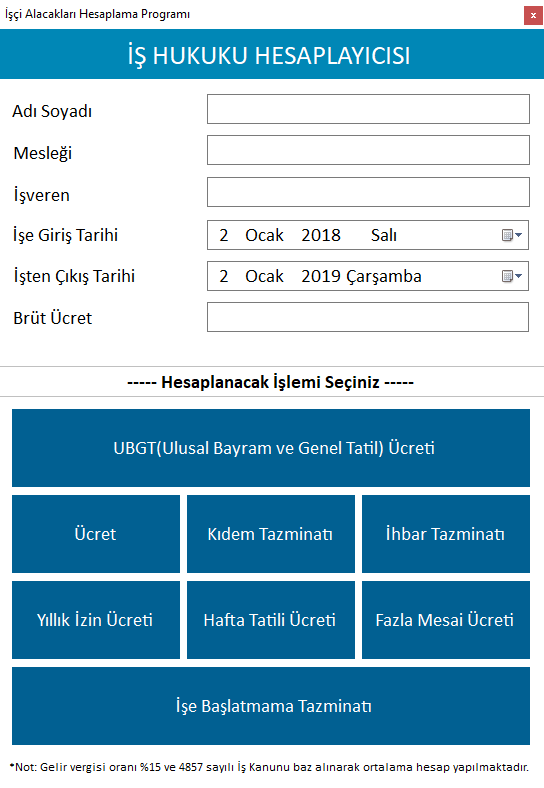Select month Ocak in İşten Çıkış Tarihi

tap(264, 276)
